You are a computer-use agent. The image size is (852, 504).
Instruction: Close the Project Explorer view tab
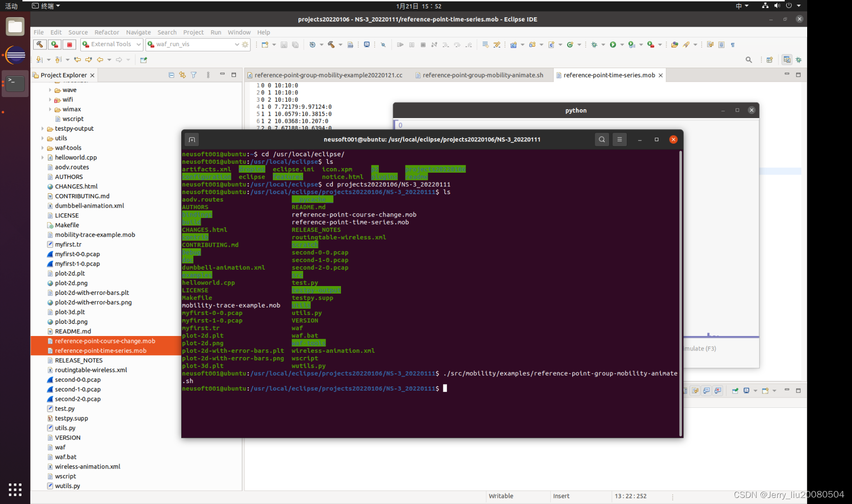coord(92,75)
